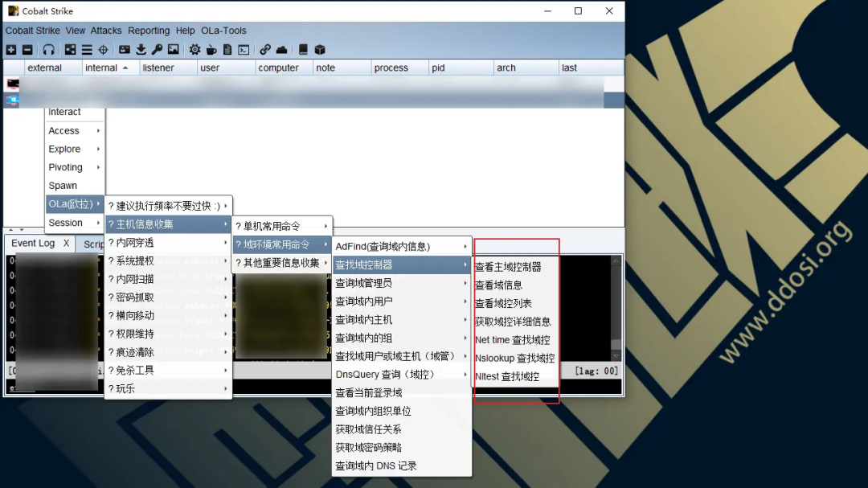Screen dimensions: 868x488
Task: Open the 权限维持 menu entry
Action: [168, 334]
